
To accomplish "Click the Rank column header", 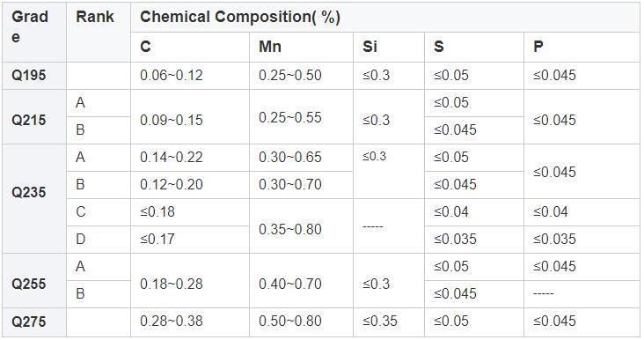I will click(x=99, y=32).
